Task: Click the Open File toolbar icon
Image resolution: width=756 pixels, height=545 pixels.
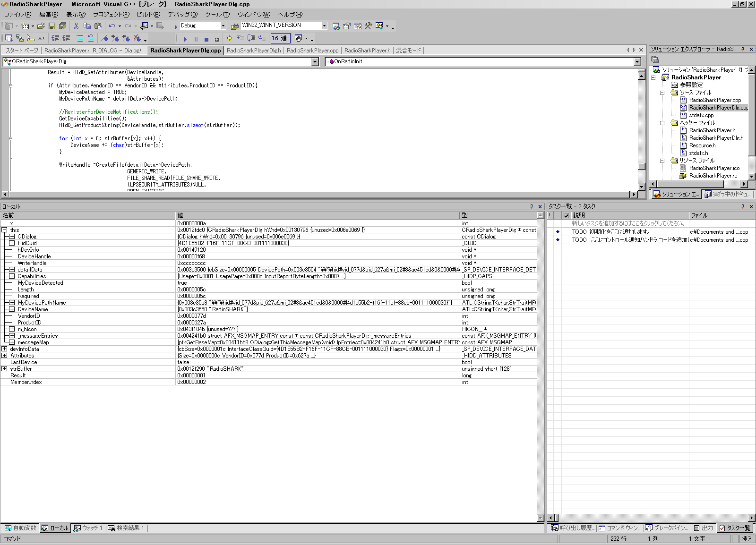Action: pos(41,26)
